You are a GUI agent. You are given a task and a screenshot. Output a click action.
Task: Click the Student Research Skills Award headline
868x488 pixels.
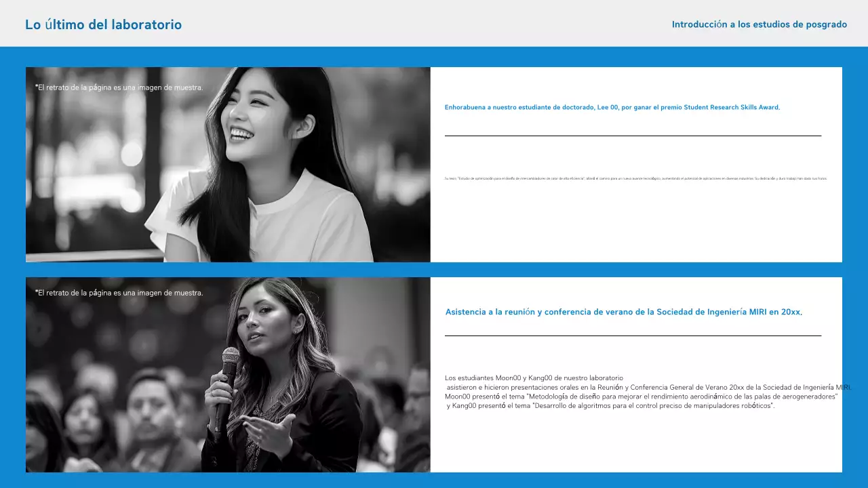coord(612,107)
